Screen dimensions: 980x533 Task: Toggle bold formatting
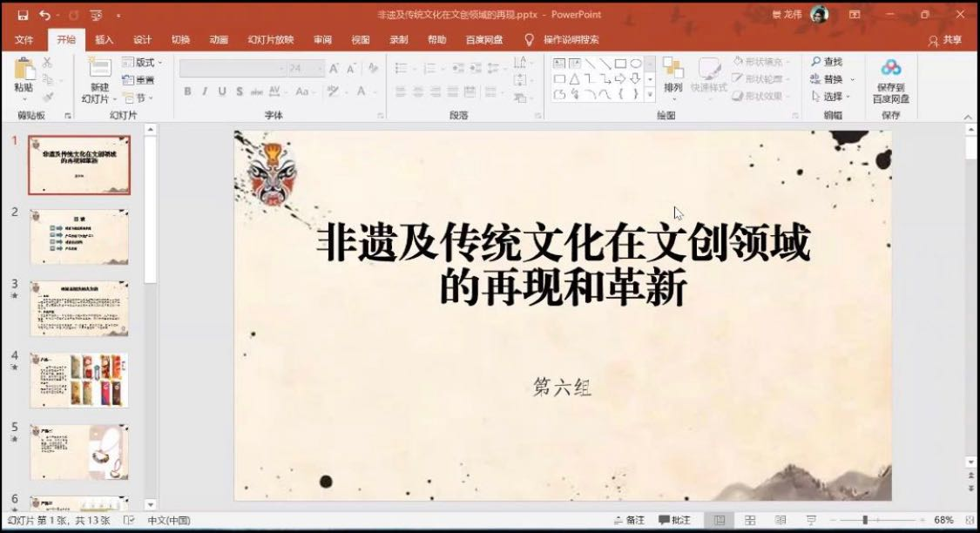tap(187, 91)
